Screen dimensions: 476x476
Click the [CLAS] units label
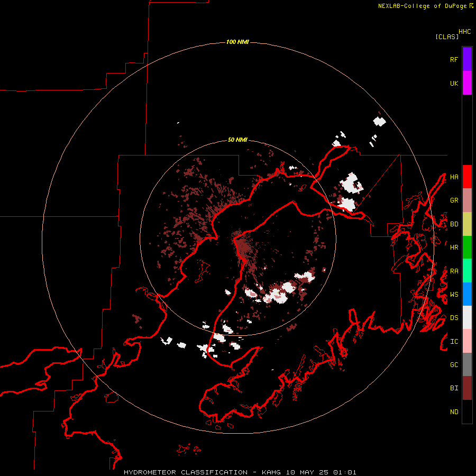(x=447, y=36)
